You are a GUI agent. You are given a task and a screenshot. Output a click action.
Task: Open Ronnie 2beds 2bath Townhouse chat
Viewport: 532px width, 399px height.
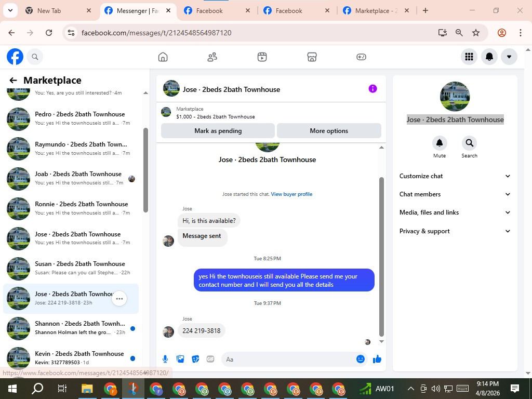click(71, 208)
